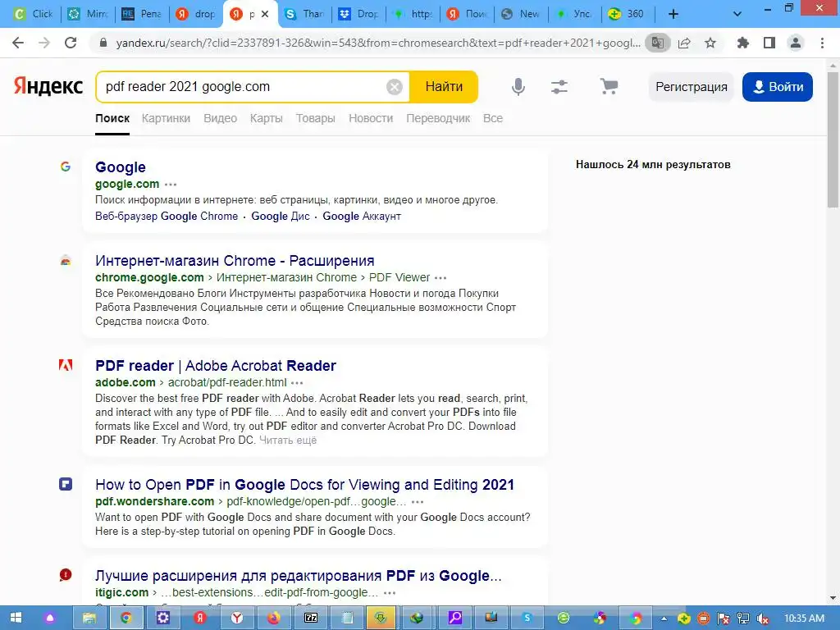Viewport: 840px width, 630px height.
Task: Open the Google Аккаунт sublink
Action: [362, 217]
